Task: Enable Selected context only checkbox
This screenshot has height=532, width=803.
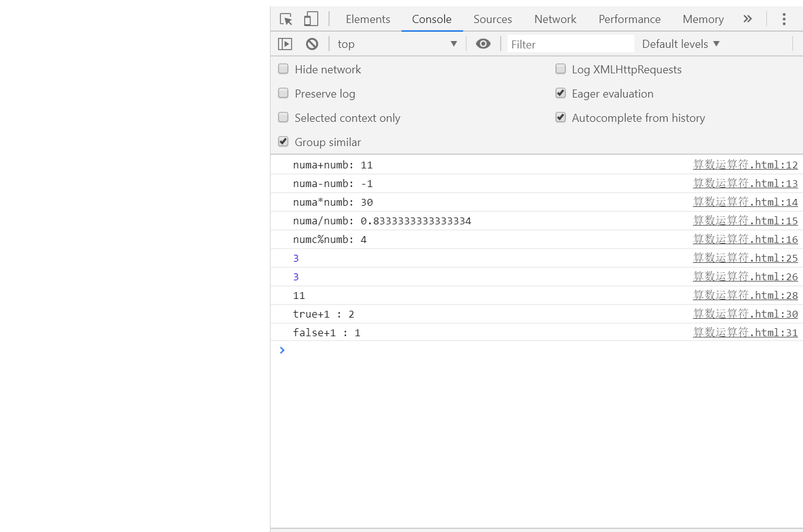Action: point(283,117)
